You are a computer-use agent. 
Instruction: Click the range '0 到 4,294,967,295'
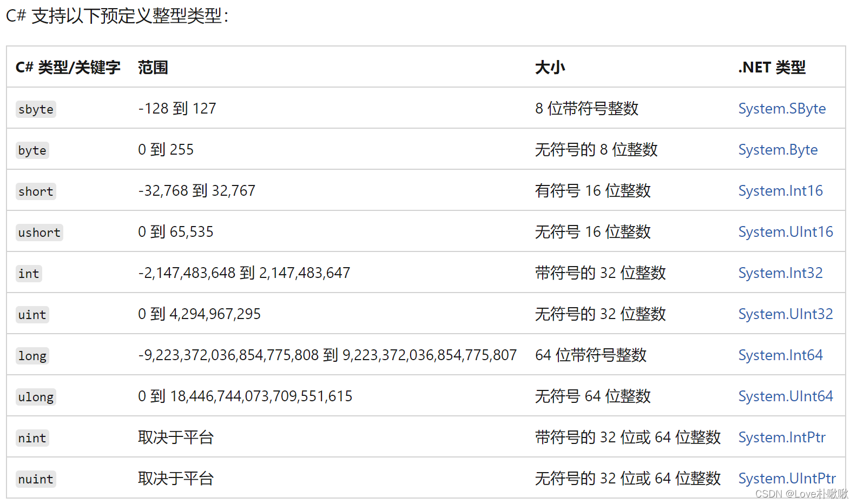[x=200, y=314]
